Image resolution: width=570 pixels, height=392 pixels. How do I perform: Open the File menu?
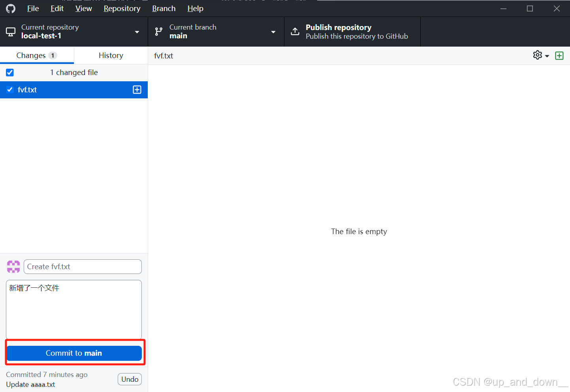[33, 8]
